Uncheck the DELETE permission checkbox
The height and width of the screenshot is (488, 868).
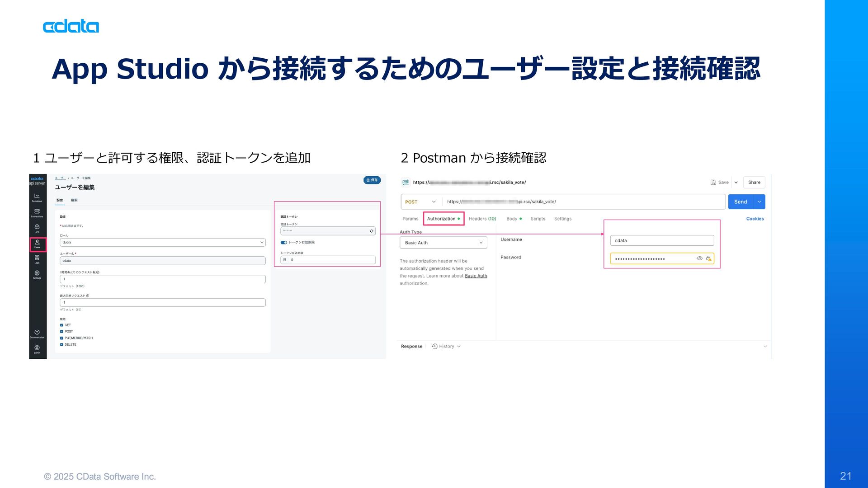(62, 344)
